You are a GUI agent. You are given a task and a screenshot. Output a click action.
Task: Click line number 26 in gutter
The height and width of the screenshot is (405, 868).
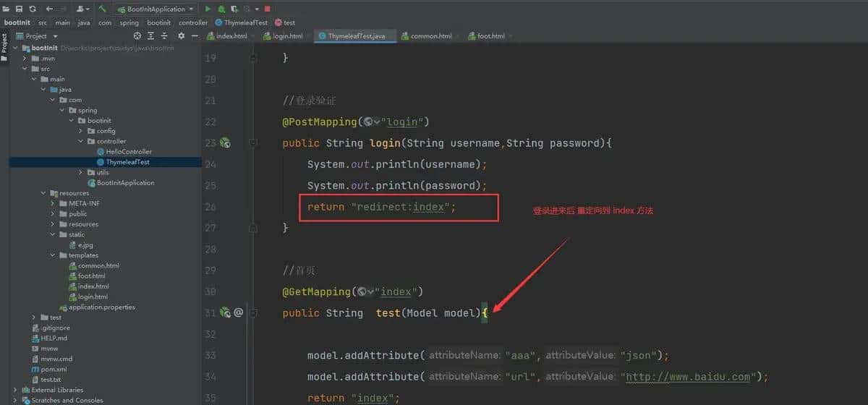[210, 207]
